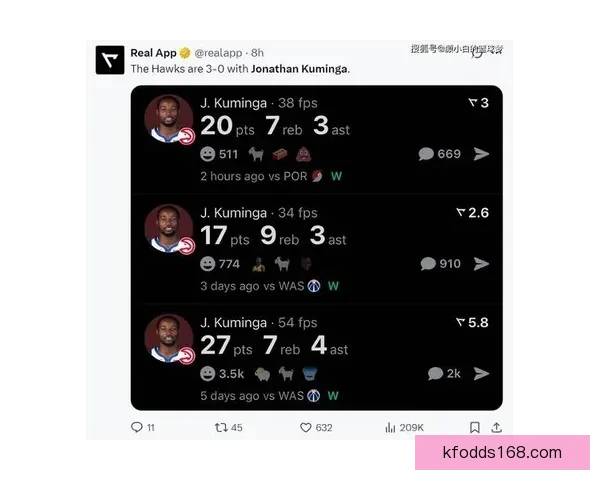
Task: Retweet using the repost icon showing 45
Action: coord(221,428)
